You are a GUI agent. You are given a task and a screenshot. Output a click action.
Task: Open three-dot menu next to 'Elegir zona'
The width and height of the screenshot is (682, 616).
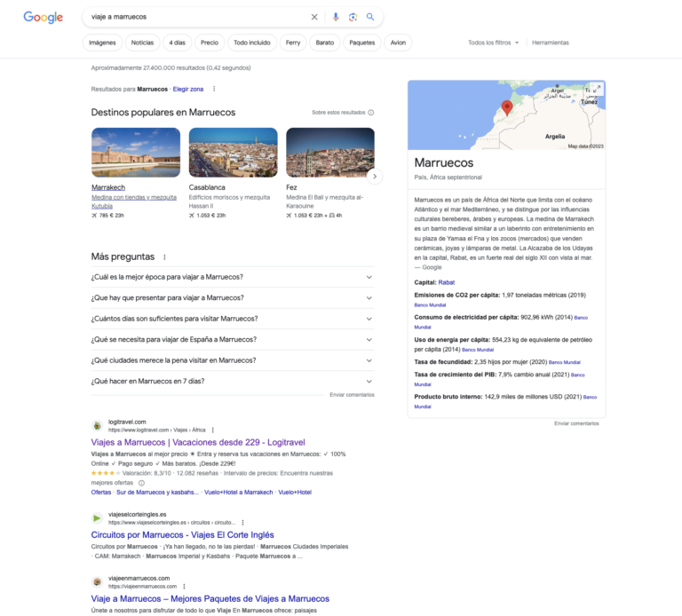213,89
